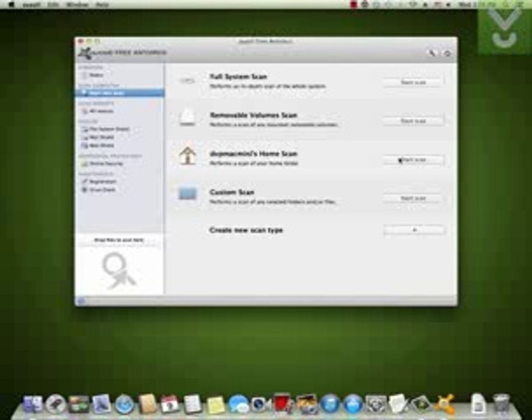Open Messages from the Dock

coord(239,404)
